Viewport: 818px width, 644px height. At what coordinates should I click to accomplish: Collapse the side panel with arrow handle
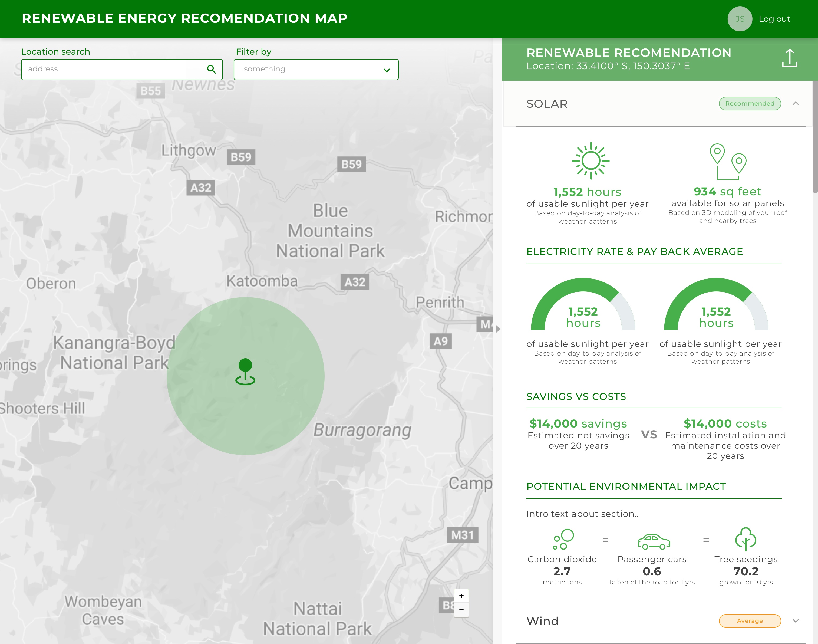pyautogui.click(x=498, y=329)
